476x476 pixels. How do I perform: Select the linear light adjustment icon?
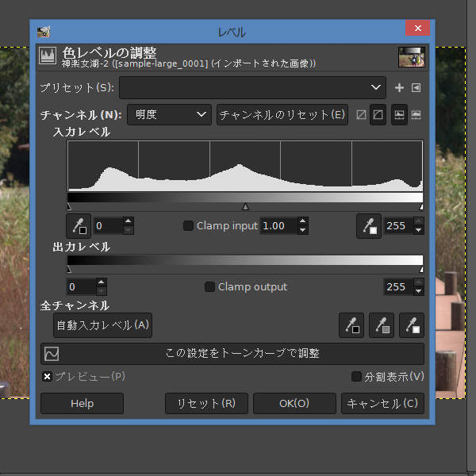click(361, 115)
